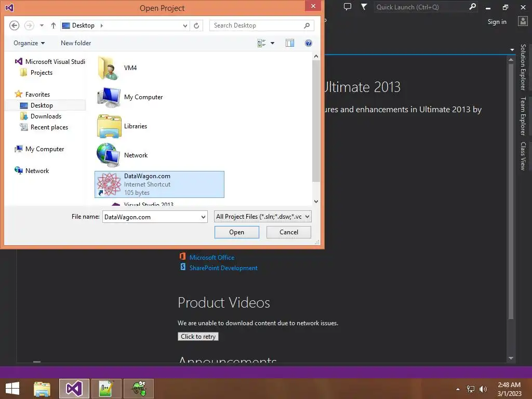Image resolution: width=532 pixels, height=399 pixels.
Task: Open the address bar history dropdown
Action: point(185,25)
